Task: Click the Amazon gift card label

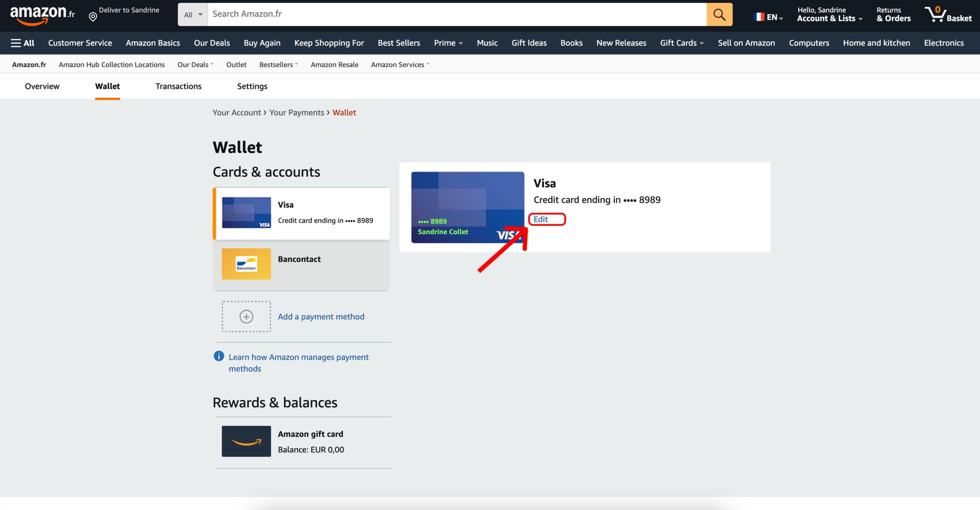Action: pos(310,434)
